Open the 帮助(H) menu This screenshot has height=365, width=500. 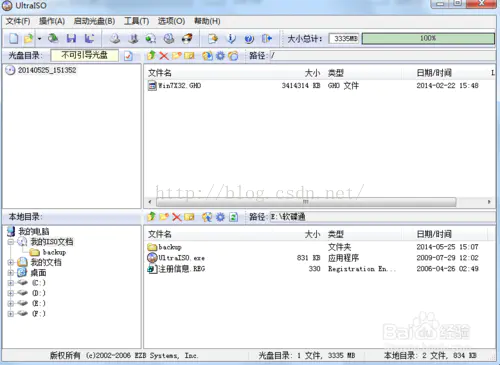(207, 21)
